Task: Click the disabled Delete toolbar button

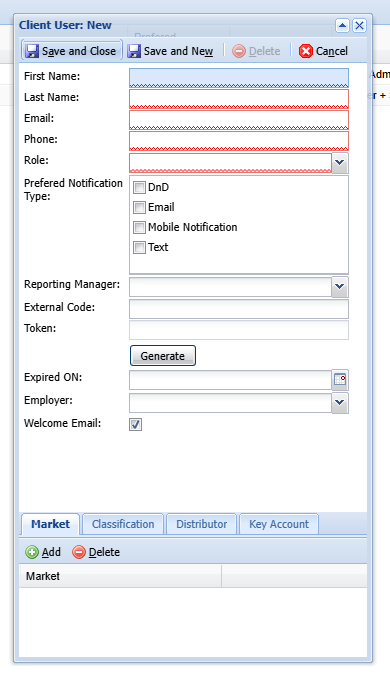Action: [256, 51]
